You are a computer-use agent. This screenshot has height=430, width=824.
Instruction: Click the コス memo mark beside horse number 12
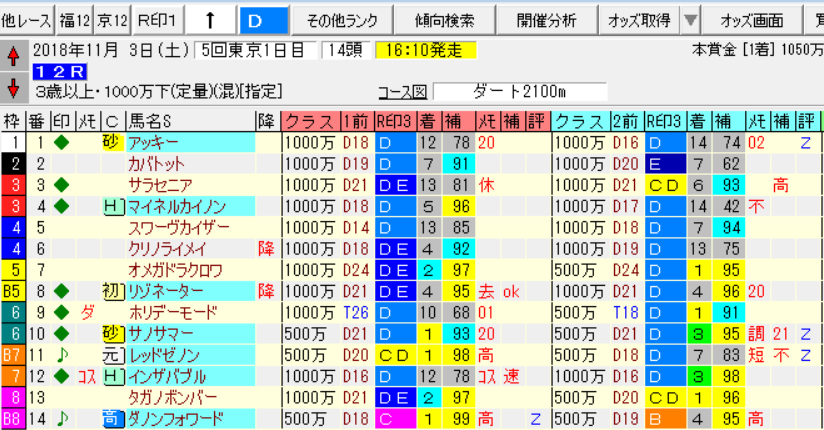(87, 376)
